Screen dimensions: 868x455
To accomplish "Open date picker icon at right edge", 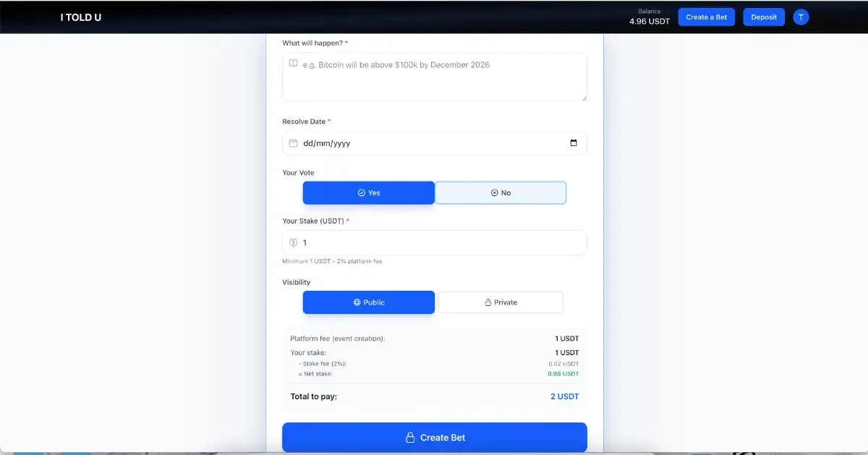I will coord(574,143).
